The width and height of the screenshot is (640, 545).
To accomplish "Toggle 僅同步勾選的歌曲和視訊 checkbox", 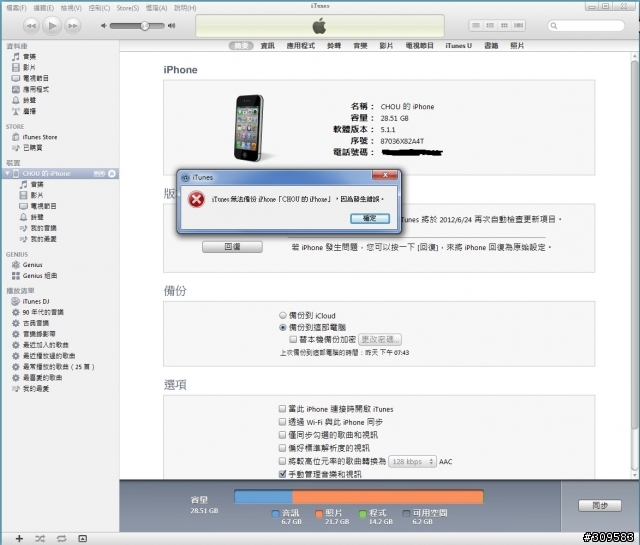I will click(x=282, y=435).
